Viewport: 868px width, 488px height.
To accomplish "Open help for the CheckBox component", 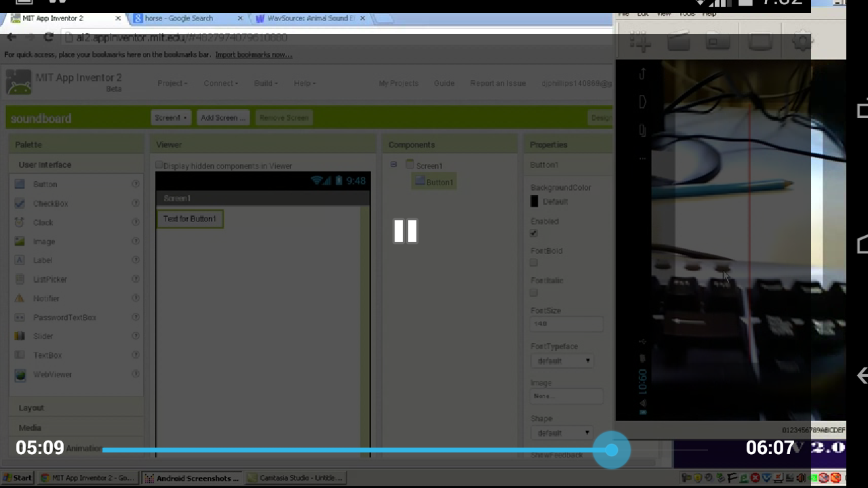I will point(136,203).
